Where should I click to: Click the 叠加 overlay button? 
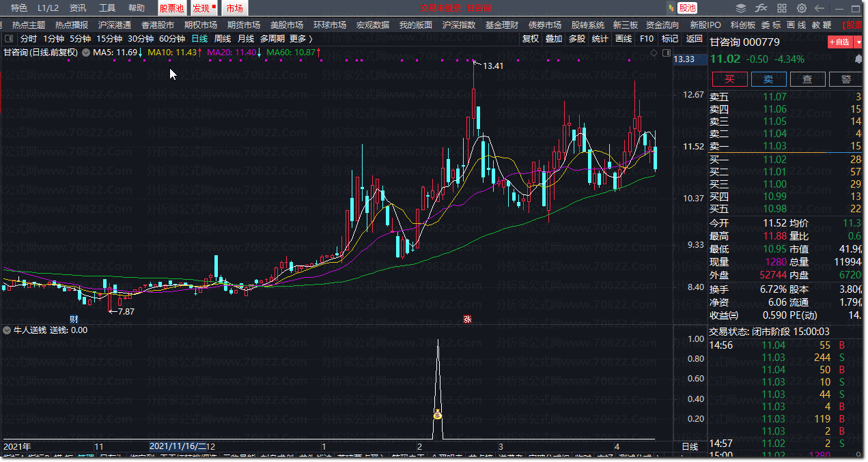(554, 39)
